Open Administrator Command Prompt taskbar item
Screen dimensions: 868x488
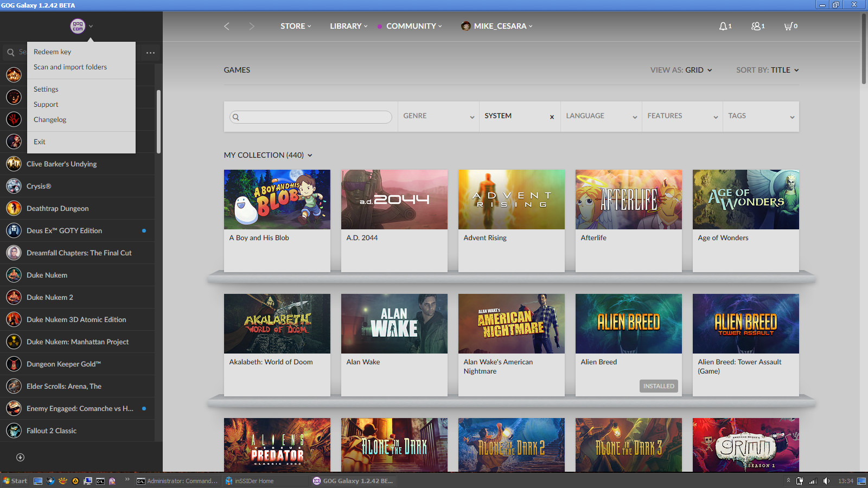177,481
